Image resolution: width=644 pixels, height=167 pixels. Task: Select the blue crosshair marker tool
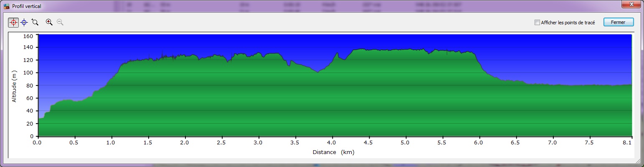coord(24,23)
